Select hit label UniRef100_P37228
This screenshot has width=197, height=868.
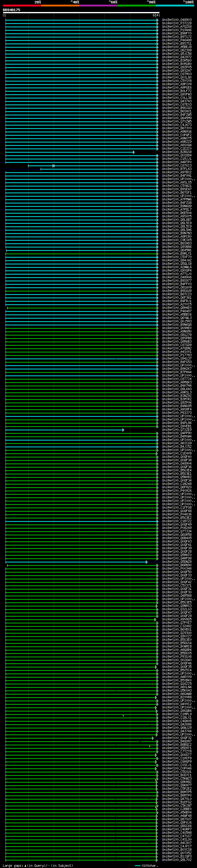[177, 23]
